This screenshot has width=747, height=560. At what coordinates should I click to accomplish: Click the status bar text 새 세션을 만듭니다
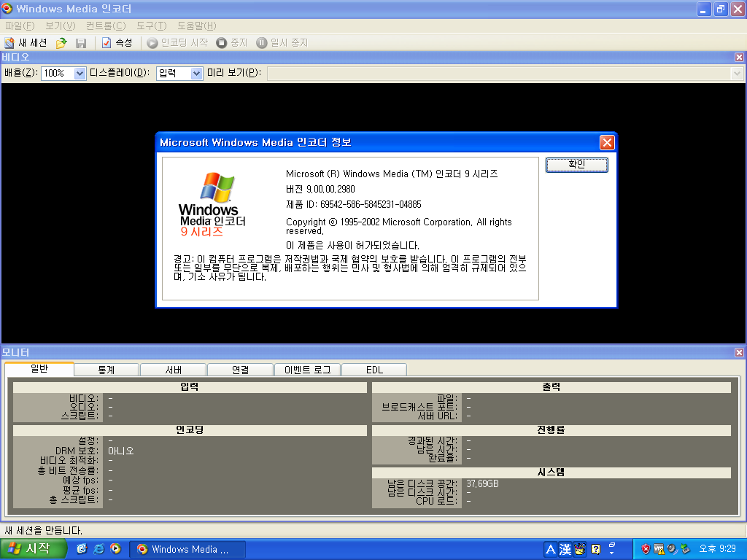[x=43, y=531]
